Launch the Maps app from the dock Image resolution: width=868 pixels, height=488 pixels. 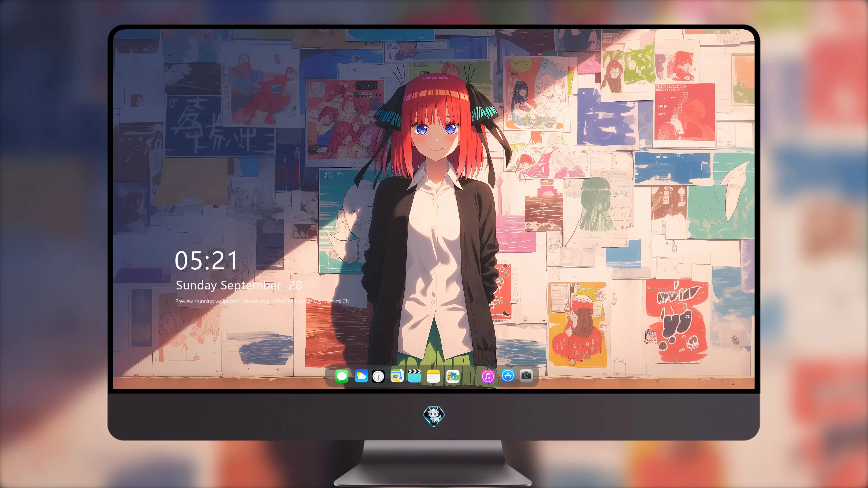(397, 376)
